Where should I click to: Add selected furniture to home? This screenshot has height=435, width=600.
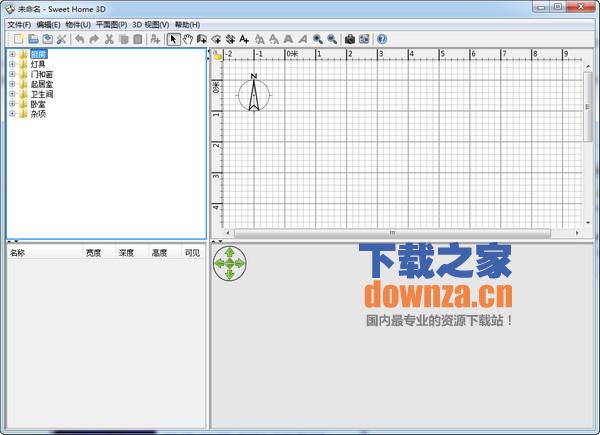155,39
